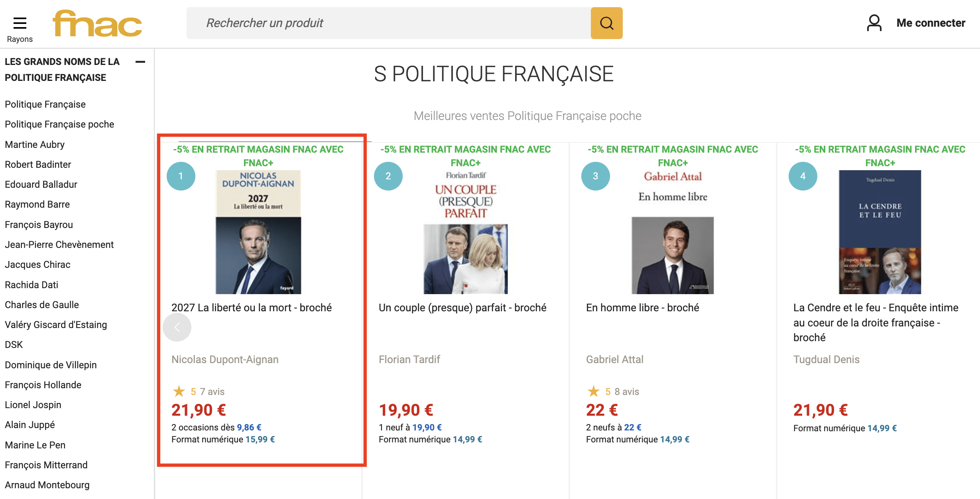Open the Jacques Chirac category

coord(37,265)
